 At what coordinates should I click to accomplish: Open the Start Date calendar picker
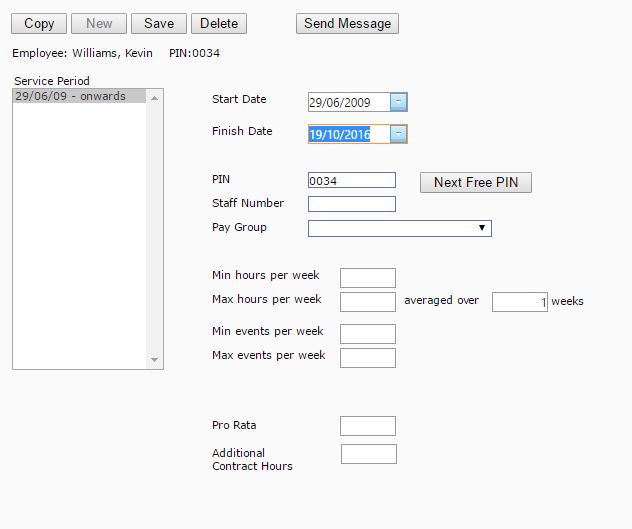[x=398, y=102]
